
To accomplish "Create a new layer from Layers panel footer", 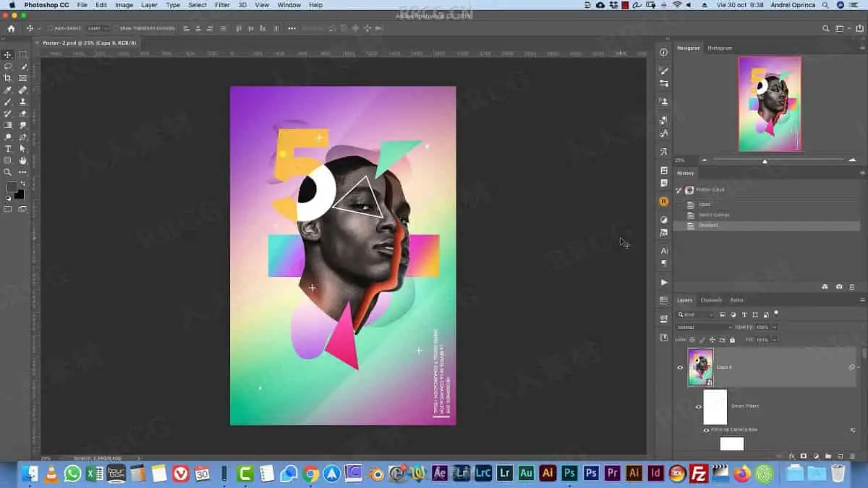I will click(x=841, y=456).
